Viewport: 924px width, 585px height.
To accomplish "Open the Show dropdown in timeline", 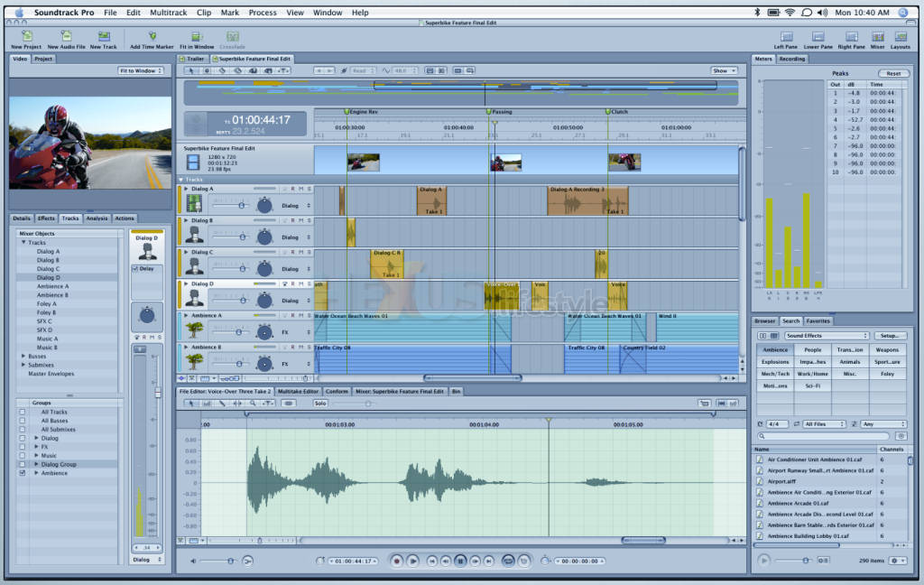I will (x=724, y=70).
